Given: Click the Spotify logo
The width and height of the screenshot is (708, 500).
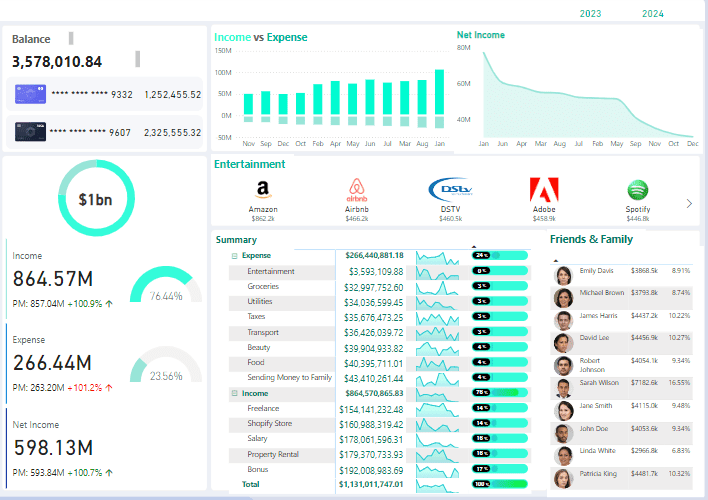Looking at the screenshot, I should [x=638, y=190].
